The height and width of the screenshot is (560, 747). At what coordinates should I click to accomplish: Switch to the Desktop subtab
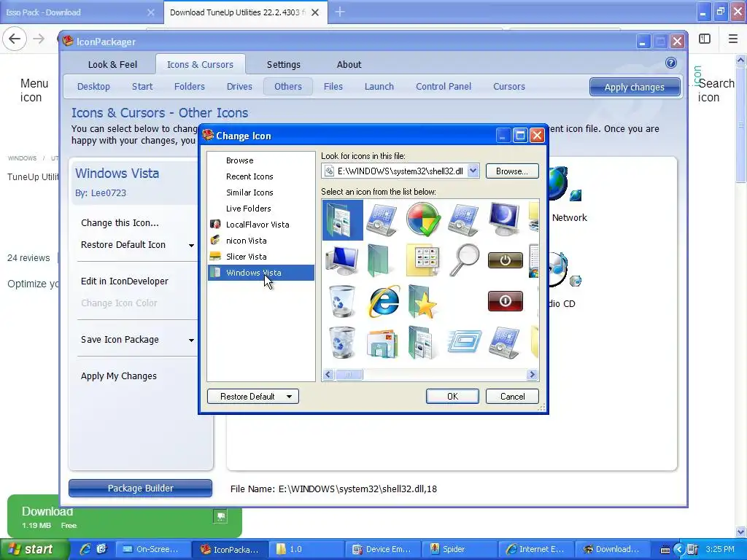(x=93, y=86)
